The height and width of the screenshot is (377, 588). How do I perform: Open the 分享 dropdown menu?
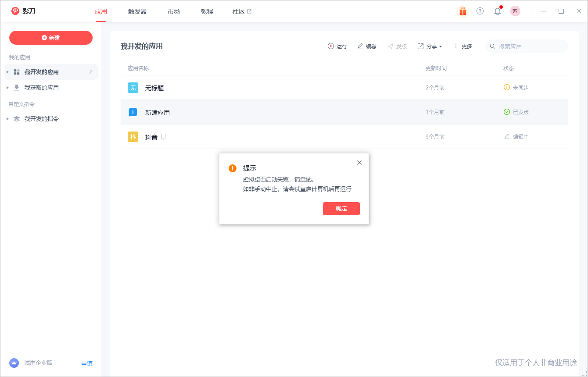430,46
